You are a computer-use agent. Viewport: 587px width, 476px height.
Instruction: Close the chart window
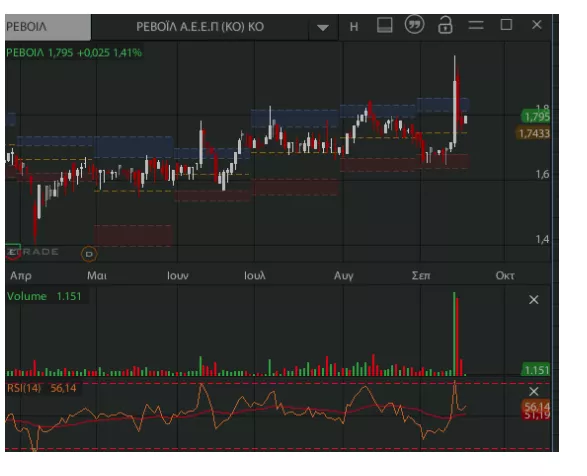[x=537, y=25]
